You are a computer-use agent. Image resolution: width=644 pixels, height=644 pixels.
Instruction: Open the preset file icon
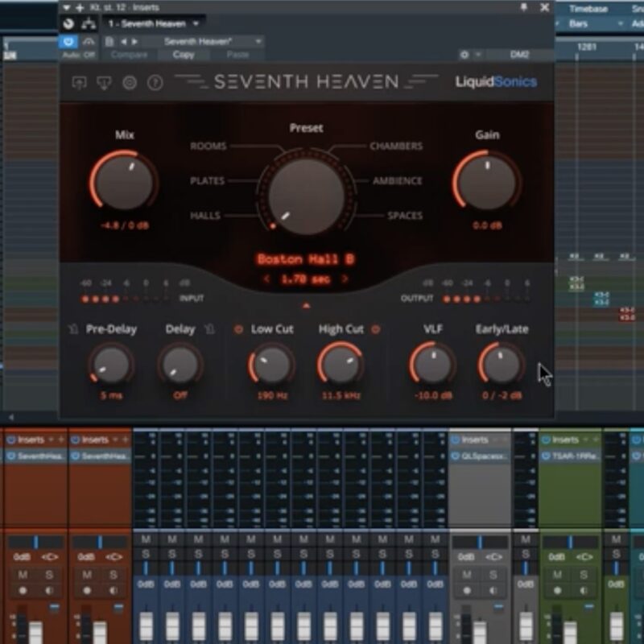[x=109, y=42]
